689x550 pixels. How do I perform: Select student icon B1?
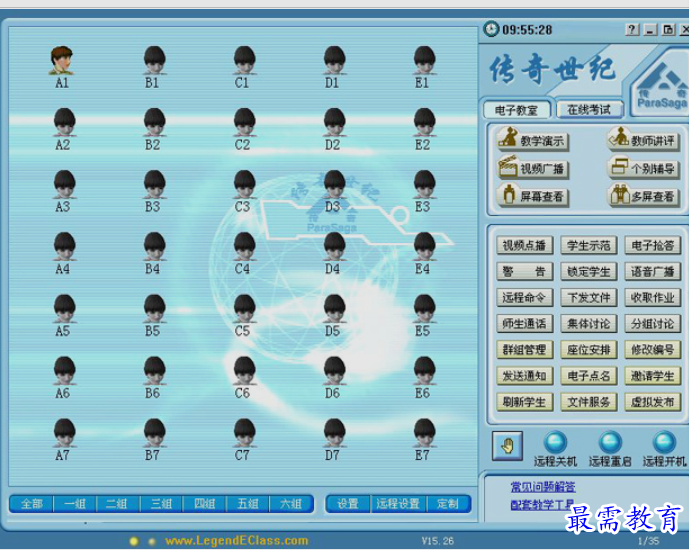154,61
